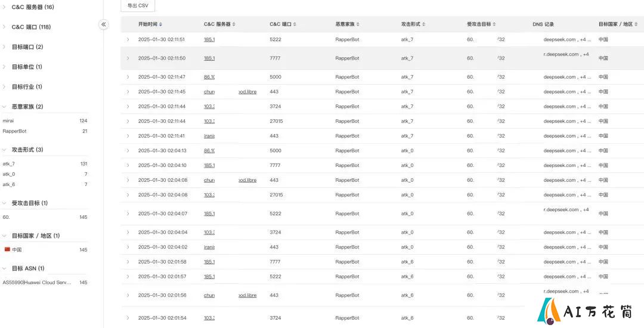Viewport: 644px width, 328px height.
Task: Open iranis server link in 02:11:41 row
Action: 209,136
